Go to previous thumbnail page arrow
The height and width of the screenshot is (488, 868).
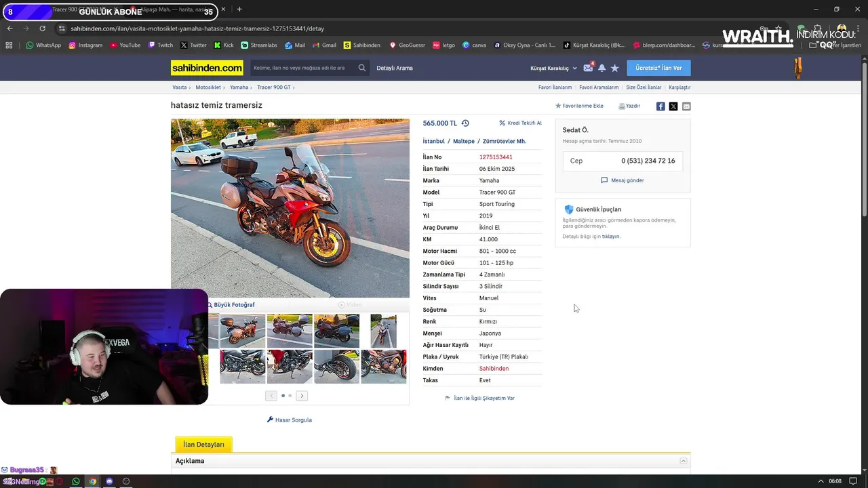pyautogui.click(x=271, y=396)
